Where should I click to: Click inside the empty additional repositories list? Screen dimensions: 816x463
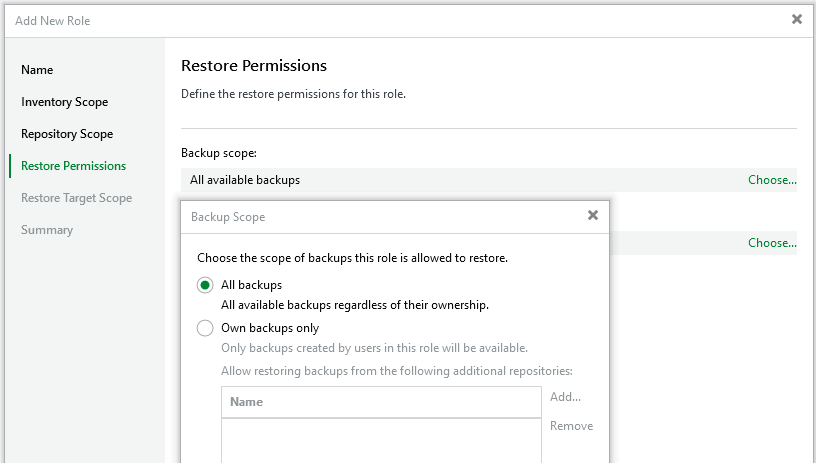(x=380, y=440)
